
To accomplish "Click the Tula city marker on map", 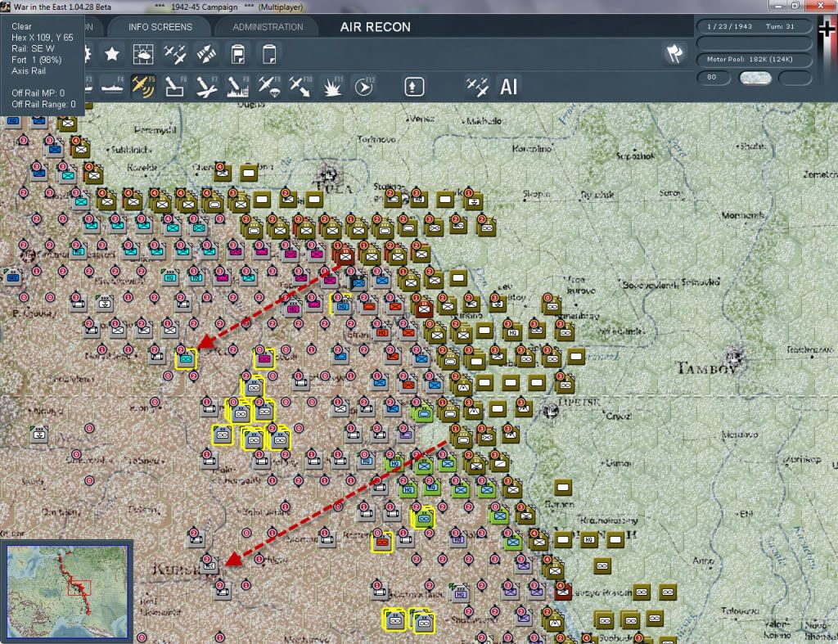I will pyautogui.click(x=328, y=175).
